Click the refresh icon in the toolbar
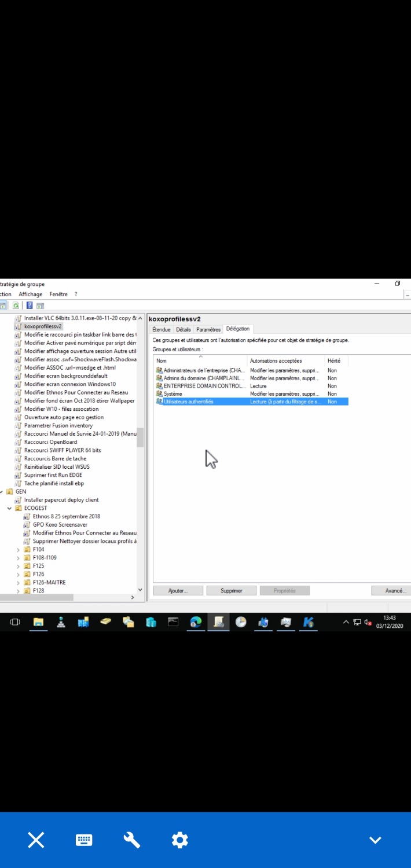Screen dimensions: 411x868 pos(16,306)
